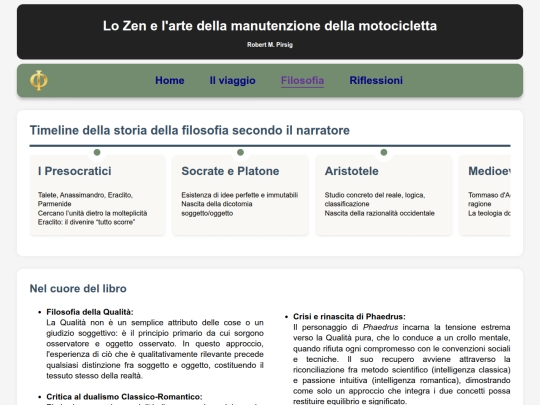Click the Socrate e Platone card heading

click(230, 171)
